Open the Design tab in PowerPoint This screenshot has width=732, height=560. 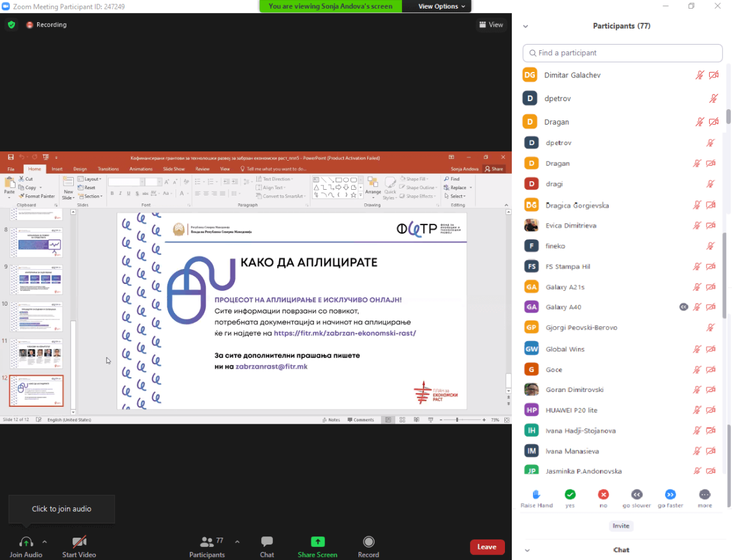(80, 169)
